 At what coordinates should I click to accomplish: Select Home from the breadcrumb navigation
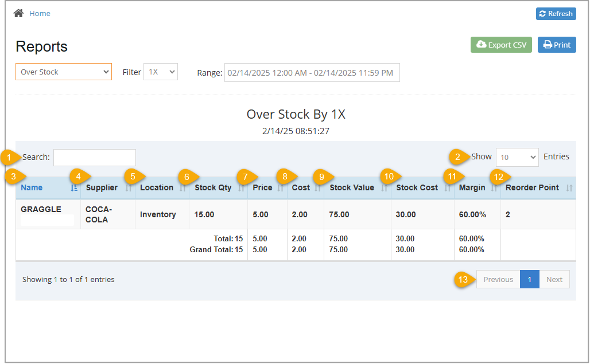coord(40,13)
